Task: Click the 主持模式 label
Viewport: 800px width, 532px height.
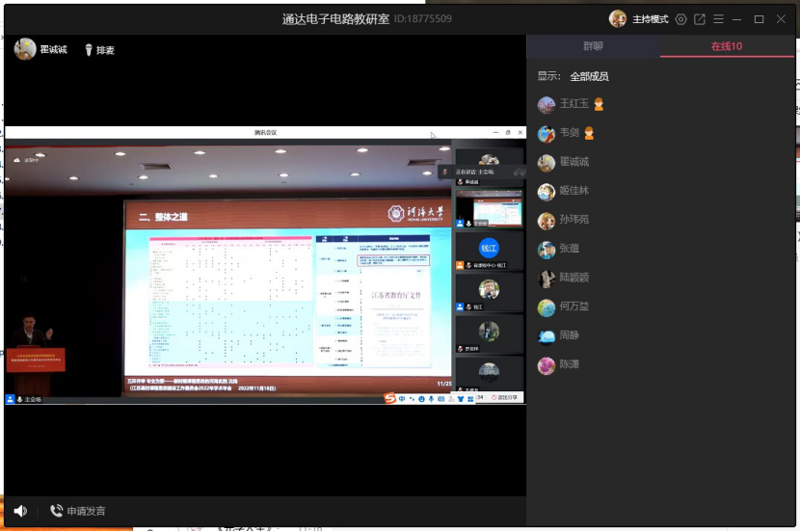Action: click(x=650, y=19)
